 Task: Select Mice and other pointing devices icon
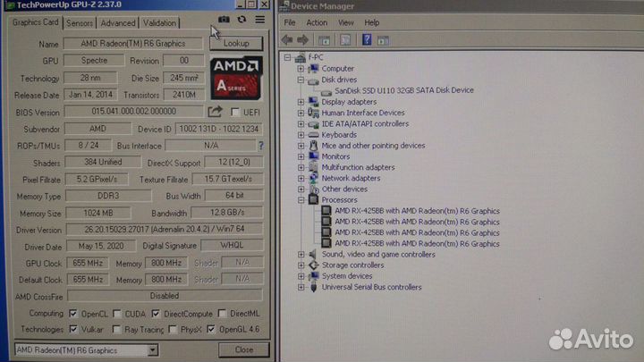pos(313,146)
